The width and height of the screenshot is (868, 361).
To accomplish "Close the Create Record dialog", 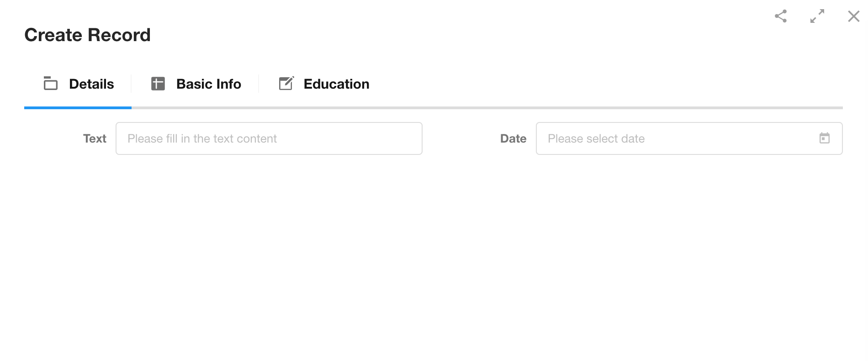I will [853, 16].
